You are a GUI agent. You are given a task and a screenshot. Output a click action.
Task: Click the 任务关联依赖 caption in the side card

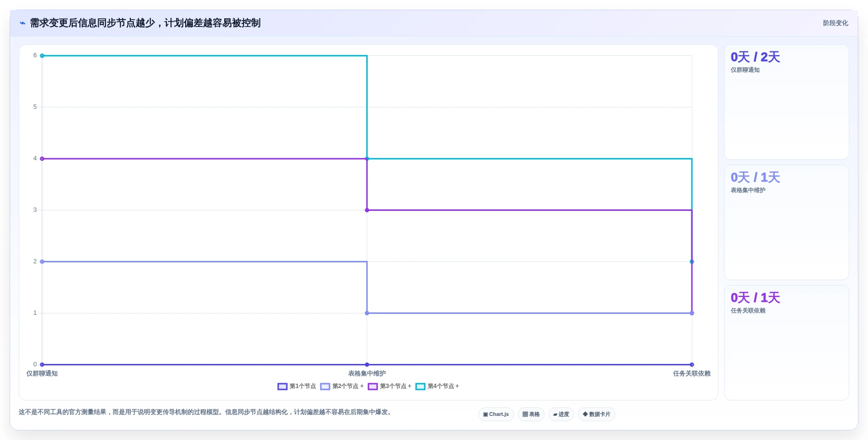tap(748, 311)
